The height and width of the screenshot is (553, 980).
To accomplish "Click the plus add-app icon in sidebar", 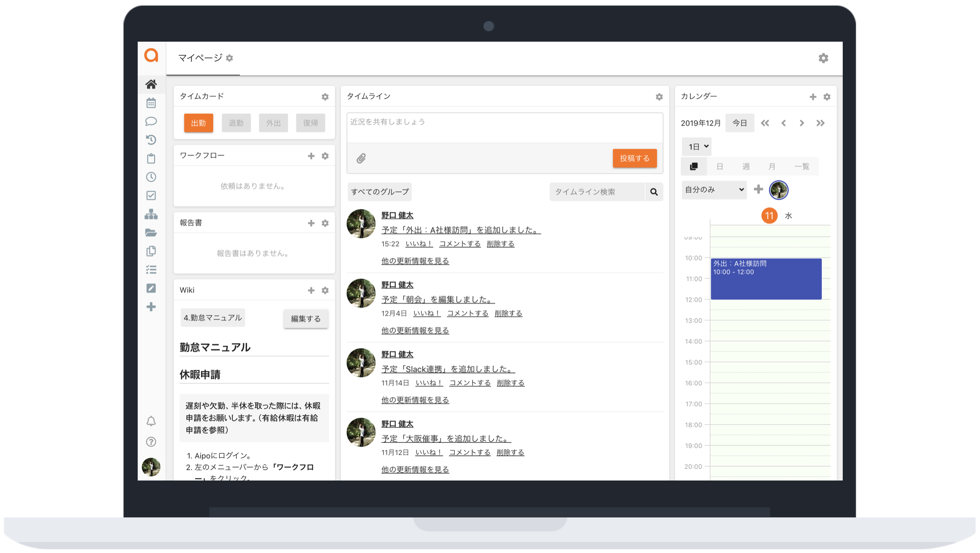I will [151, 307].
